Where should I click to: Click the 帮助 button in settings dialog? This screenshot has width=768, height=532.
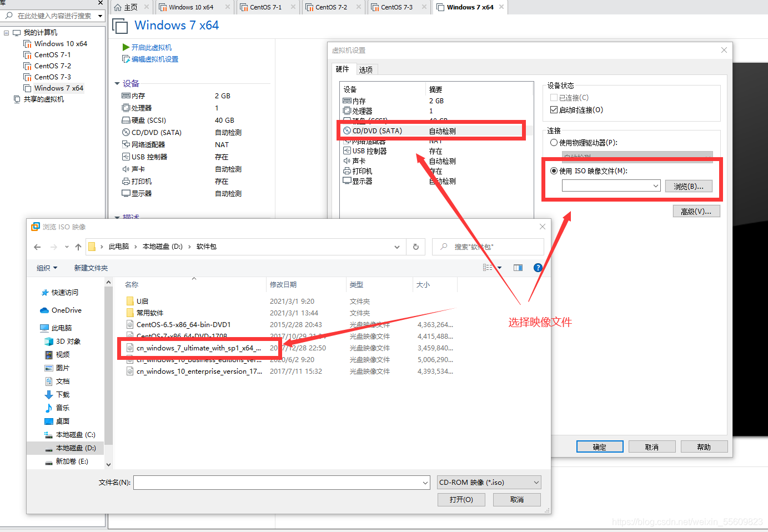(704, 447)
